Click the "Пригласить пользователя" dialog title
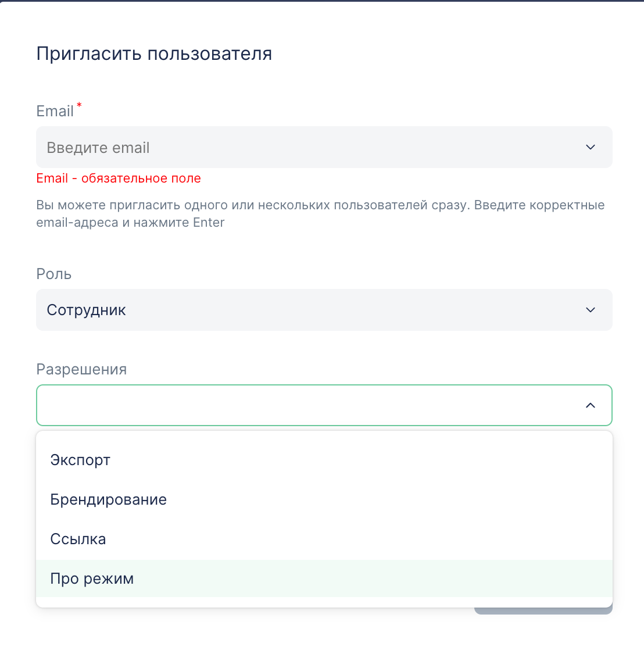Screen dimensions: 644x650 pyautogui.click(x=154, y=53)
